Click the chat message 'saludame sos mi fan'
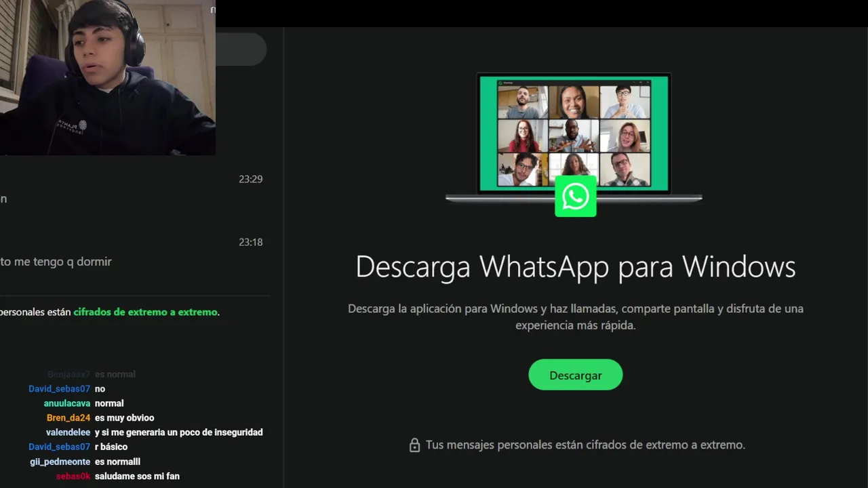 pyautogui.click(x=137, y=476)
